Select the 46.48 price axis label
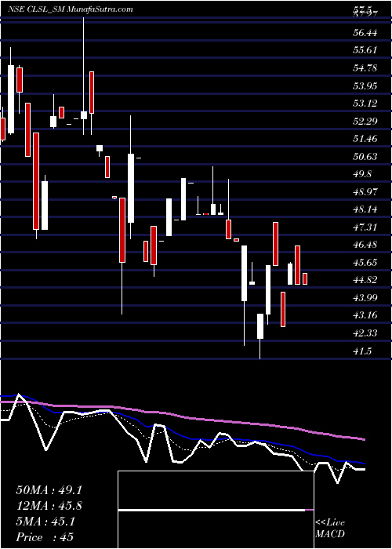 click(x=365, y=245)
